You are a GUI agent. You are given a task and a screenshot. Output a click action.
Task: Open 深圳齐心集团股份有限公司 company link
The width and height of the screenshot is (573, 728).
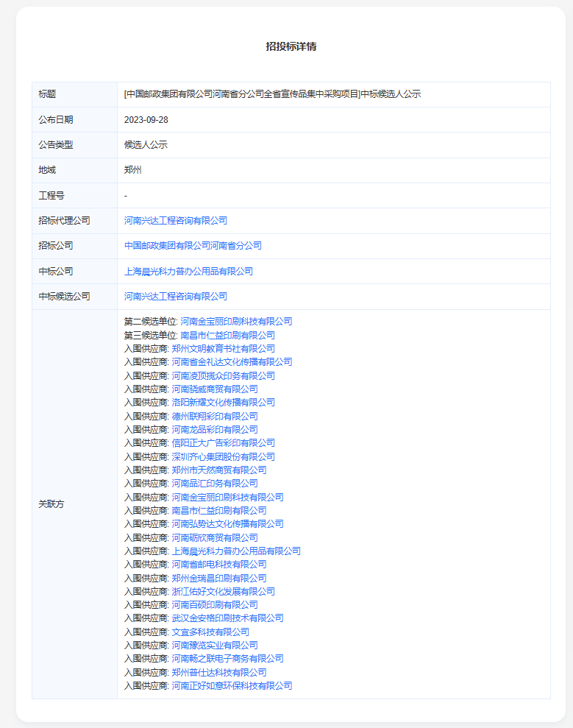tap(223, 456)
